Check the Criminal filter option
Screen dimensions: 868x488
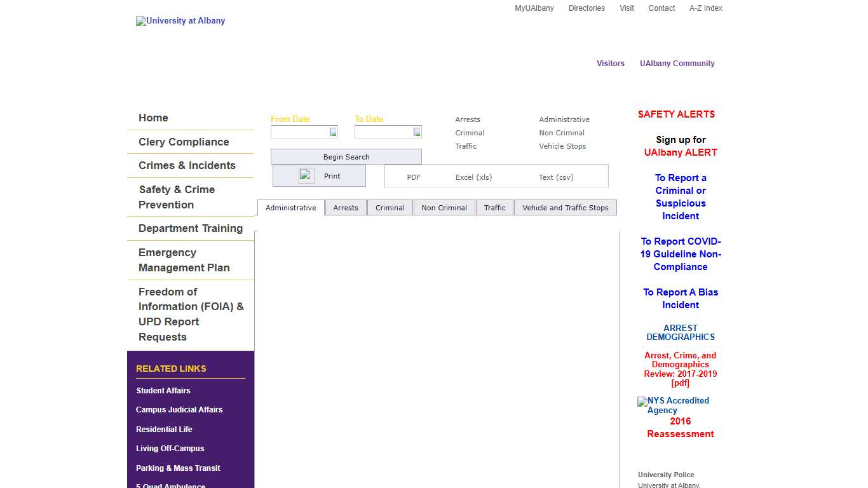pyautogui.click(x=469, y=133)
